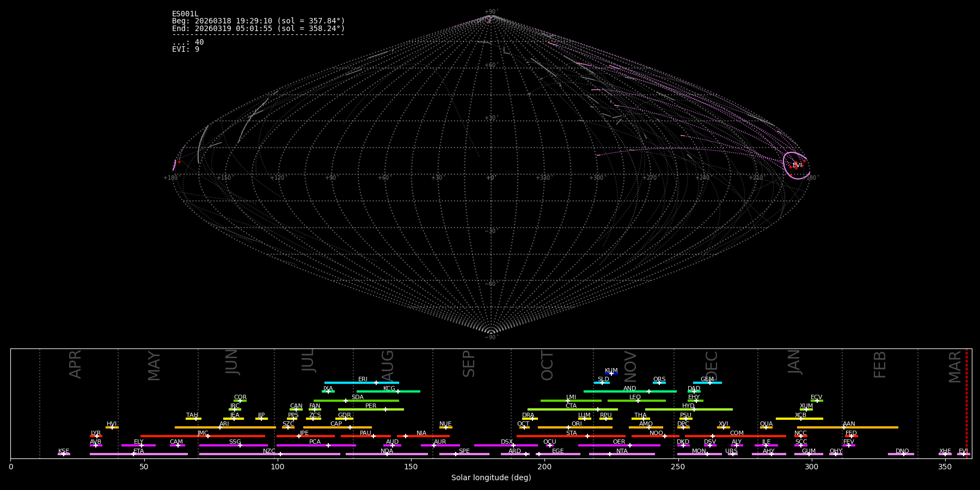Click the AUG month label
980x490 pixels.
(387, 366)
